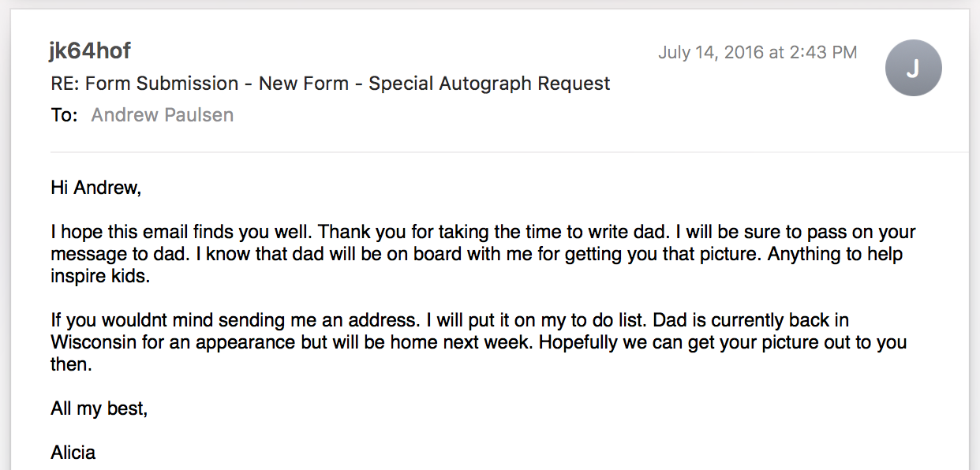The image size is (980, 470).
Task: Click "All my best," closing line
Action: pyautogui.click(x=99, y=408)
